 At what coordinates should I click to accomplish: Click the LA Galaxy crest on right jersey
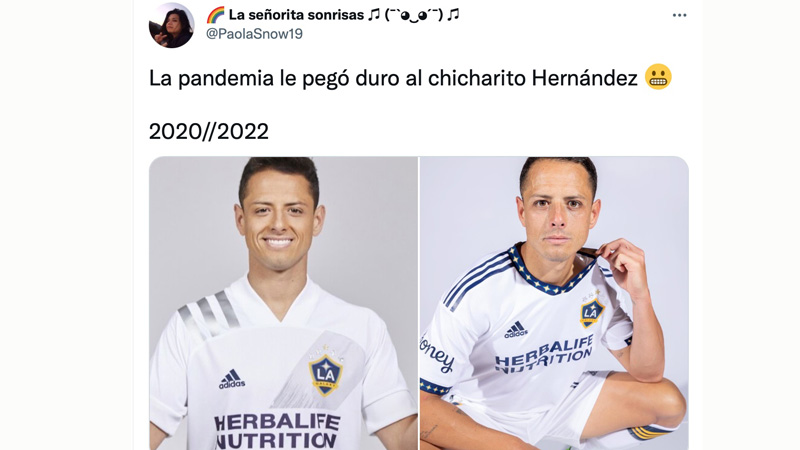tap(592, 312)
